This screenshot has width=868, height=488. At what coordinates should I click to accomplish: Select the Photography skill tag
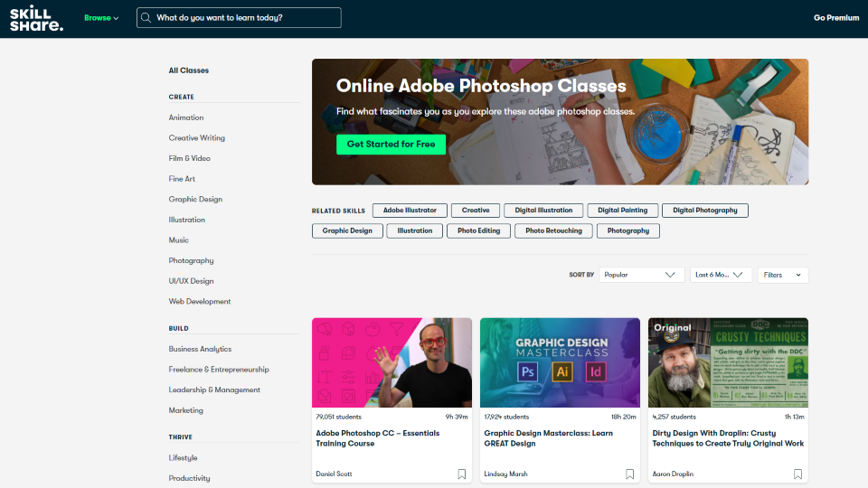click(628, 230)
